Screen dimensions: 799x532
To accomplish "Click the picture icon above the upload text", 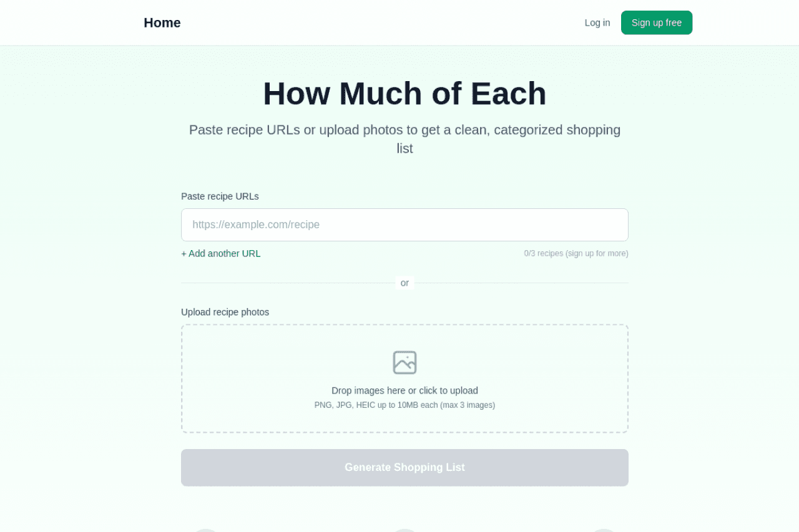I will coord(404,362).
